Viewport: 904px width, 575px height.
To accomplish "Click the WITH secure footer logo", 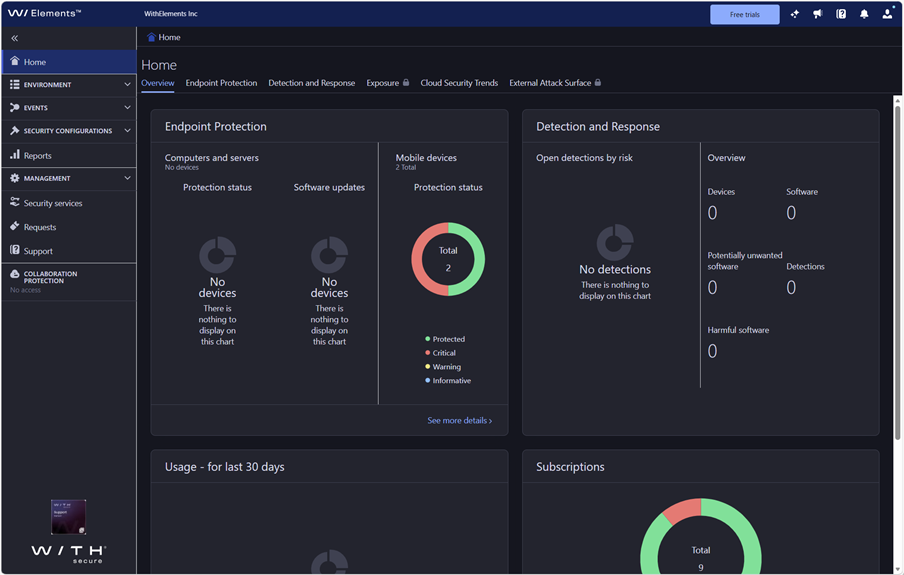I will [x=68, y=554].
